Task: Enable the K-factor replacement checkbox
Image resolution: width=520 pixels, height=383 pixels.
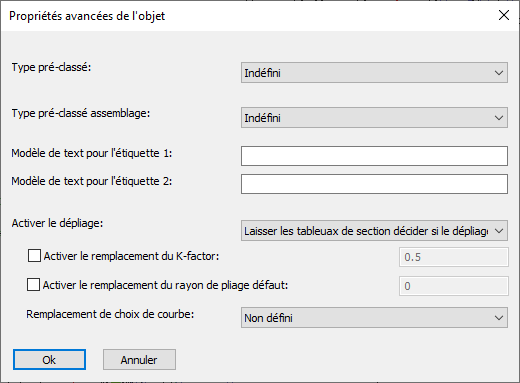Action: point(34,256)
